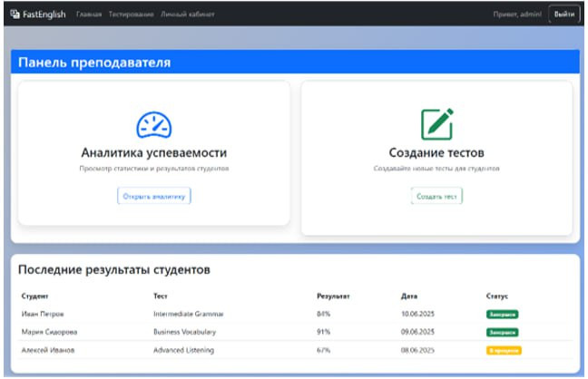Open the Главная menu item
The image size is (588, 379).
click(x=89, y=15)
